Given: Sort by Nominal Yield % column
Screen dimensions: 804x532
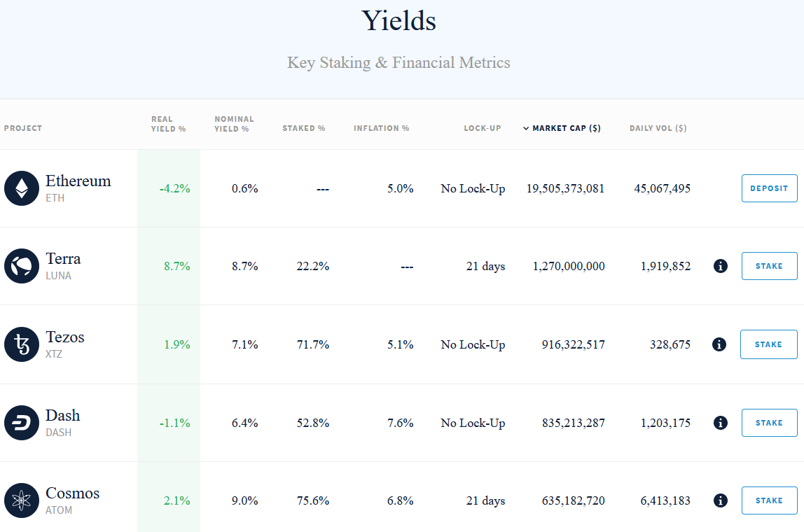Looking at the screenshot, I should click(x=234, y=124).
